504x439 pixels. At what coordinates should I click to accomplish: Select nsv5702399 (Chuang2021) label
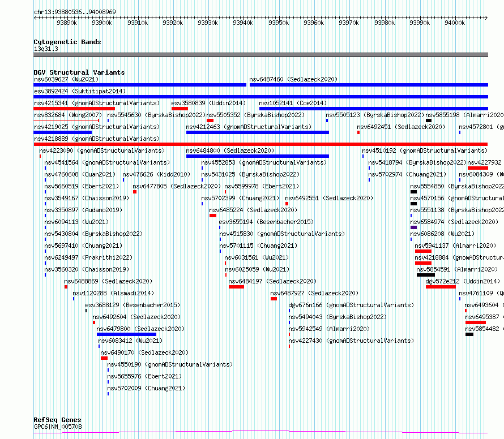[240, 198]
